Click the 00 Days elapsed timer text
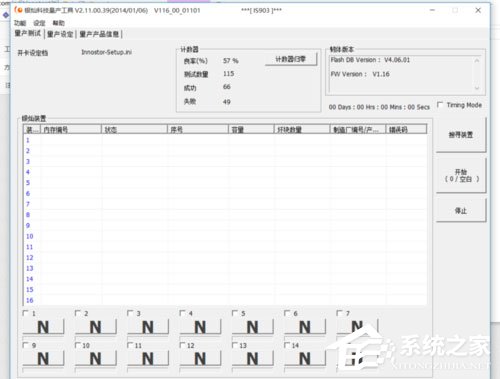The height and width of the screenshot is (379, 500). point(379,107)
